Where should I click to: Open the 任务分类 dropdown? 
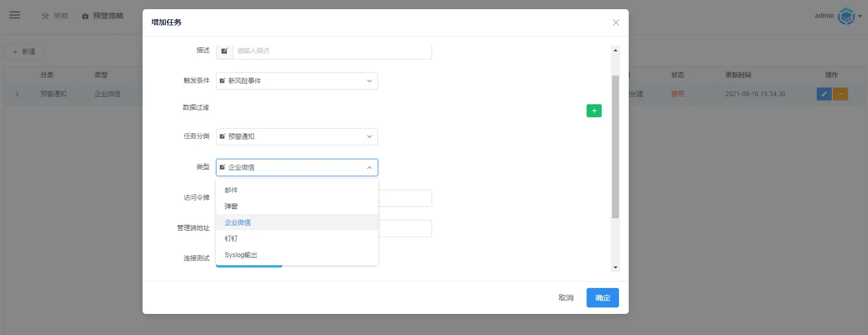(297, 137)
